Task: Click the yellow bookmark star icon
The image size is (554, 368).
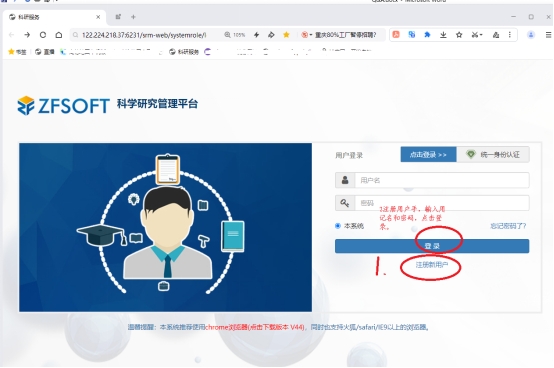Action: 286,35
